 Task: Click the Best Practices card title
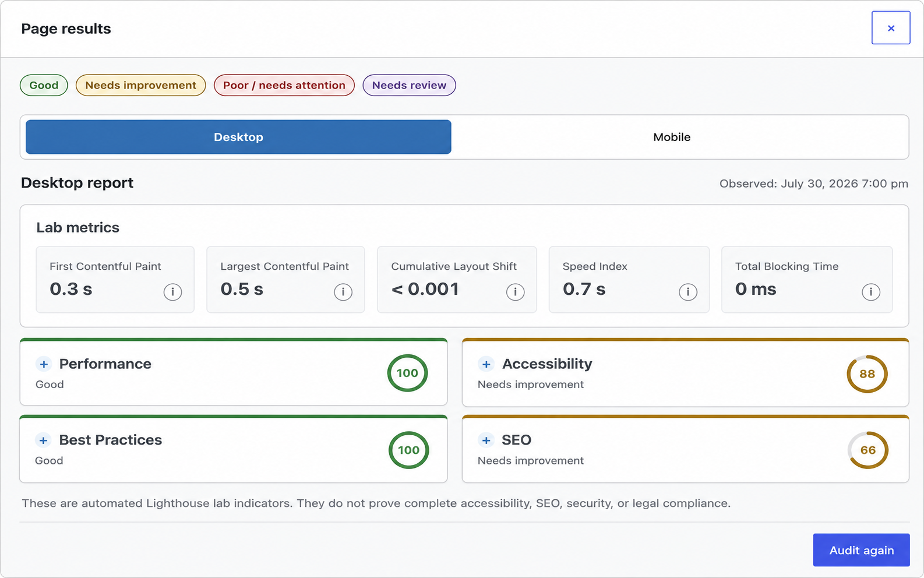111,440
